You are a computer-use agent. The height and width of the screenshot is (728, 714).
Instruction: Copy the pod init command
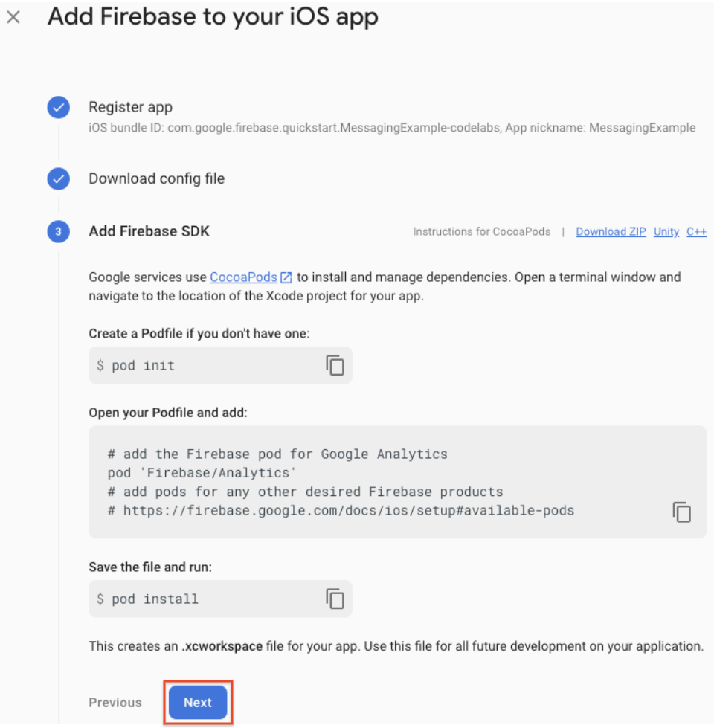tap(335, 365)
